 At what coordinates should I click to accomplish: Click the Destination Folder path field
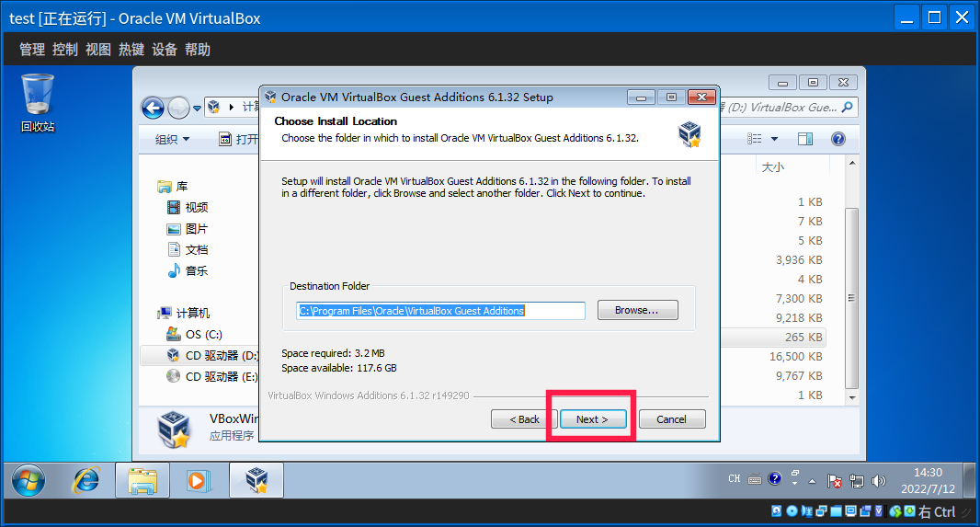(x=440, y=311)
